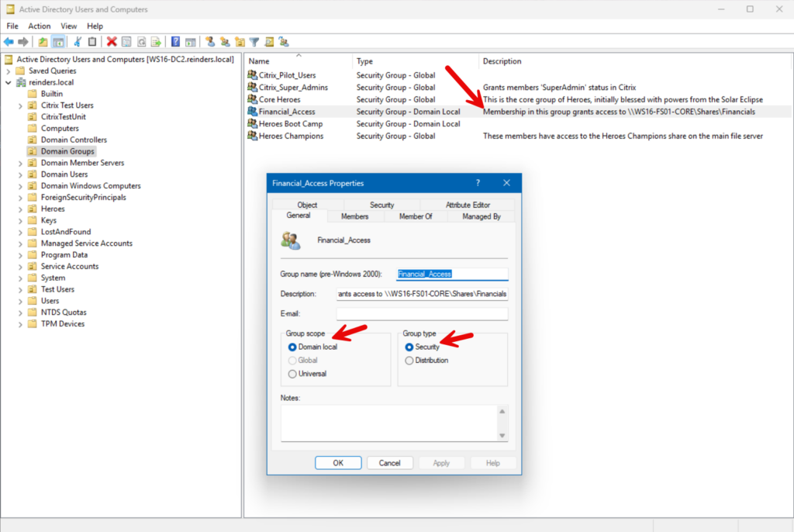The image size is (794, 532).
Task: Sort by the Type column header
Action: (x=416, y=61)
